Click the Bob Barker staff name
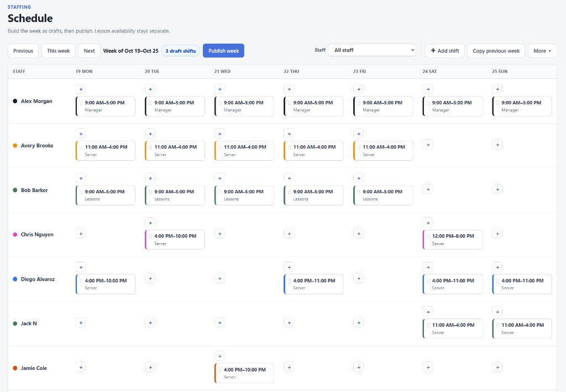The image size is (566, 392). point(34,190)
